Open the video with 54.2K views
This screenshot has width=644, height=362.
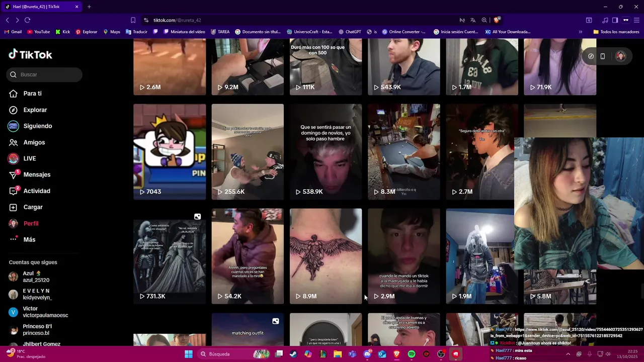coord(248,256)
